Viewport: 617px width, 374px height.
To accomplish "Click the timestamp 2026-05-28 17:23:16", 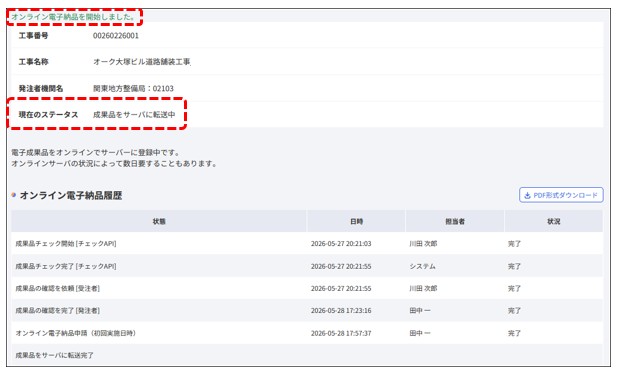I will pos(341,311).
